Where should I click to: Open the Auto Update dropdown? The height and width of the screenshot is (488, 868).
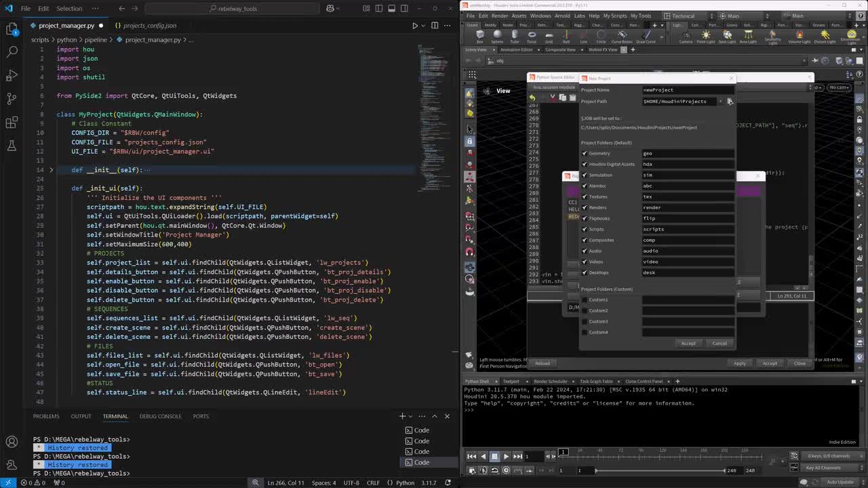tap(843, 482)
